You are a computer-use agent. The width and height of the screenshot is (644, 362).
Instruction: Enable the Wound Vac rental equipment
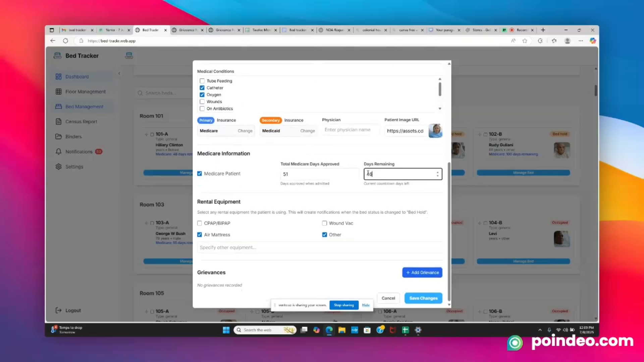tap(324, 223)
